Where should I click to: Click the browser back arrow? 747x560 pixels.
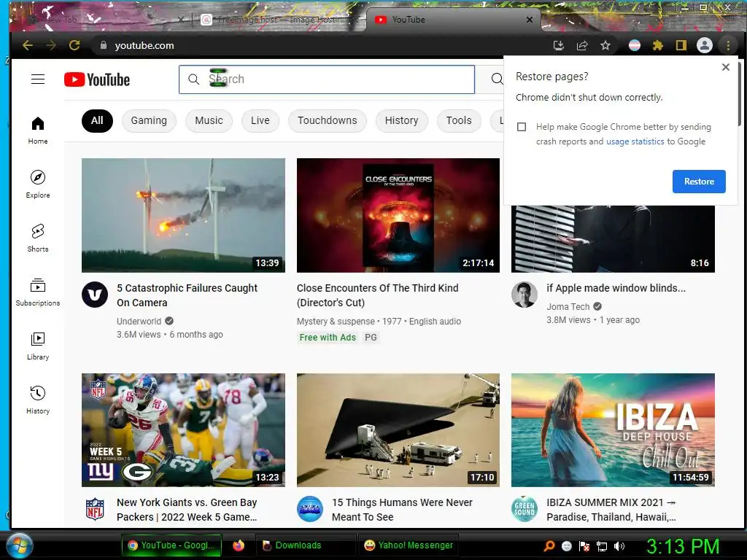[28, 45]
